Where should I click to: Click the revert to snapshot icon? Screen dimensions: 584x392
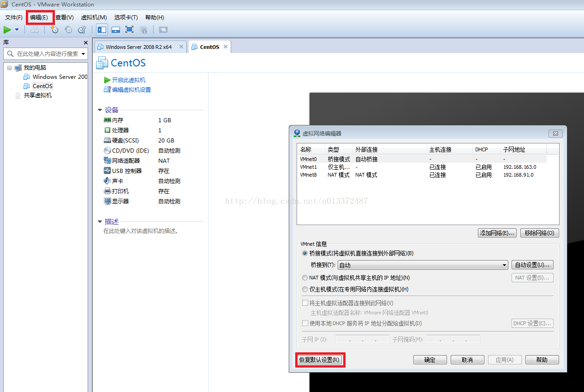tap(68, 30)
